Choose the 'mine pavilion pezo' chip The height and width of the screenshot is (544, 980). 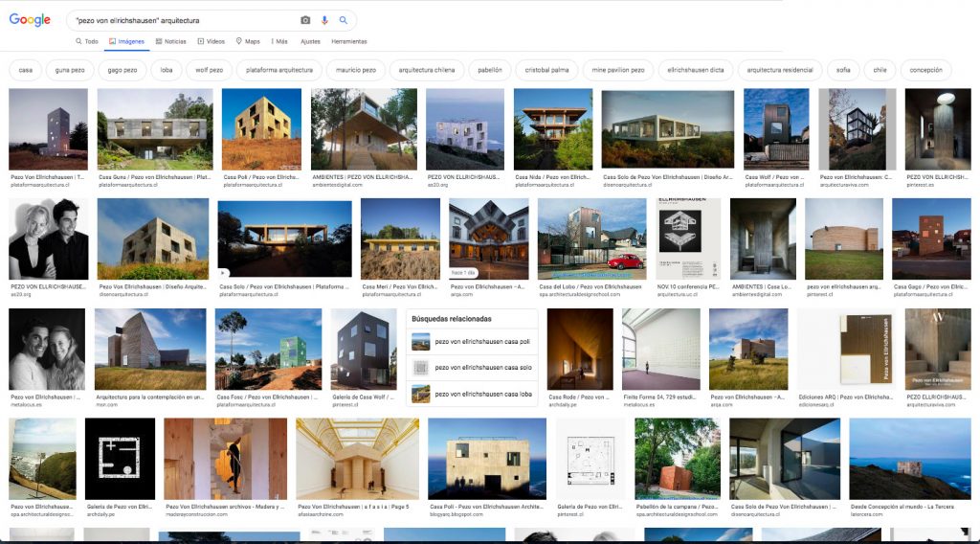click(x=618, y=70)
